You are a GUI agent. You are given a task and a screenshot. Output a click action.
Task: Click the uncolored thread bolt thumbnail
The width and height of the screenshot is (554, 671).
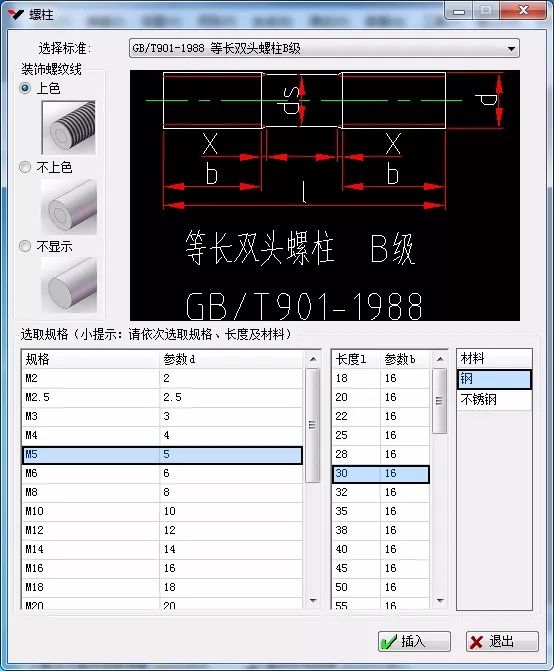68,207
